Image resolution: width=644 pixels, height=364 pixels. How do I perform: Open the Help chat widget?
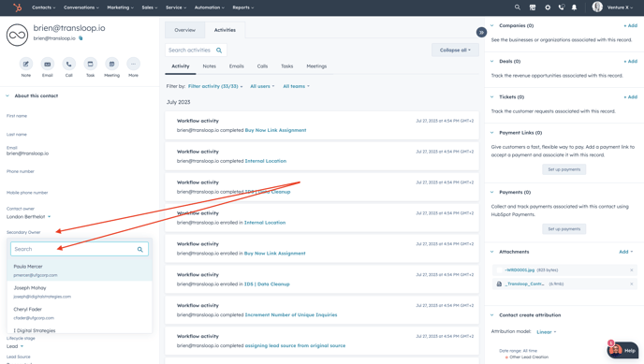click(622, 350)
